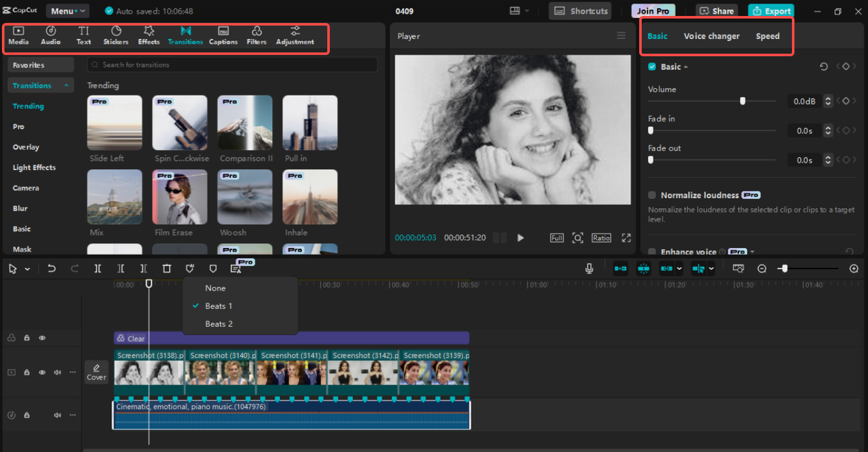The width and height of the screenshot is (868, 452).
Task: Activate the voiceover microphone icon
Action: coord(589,269)
